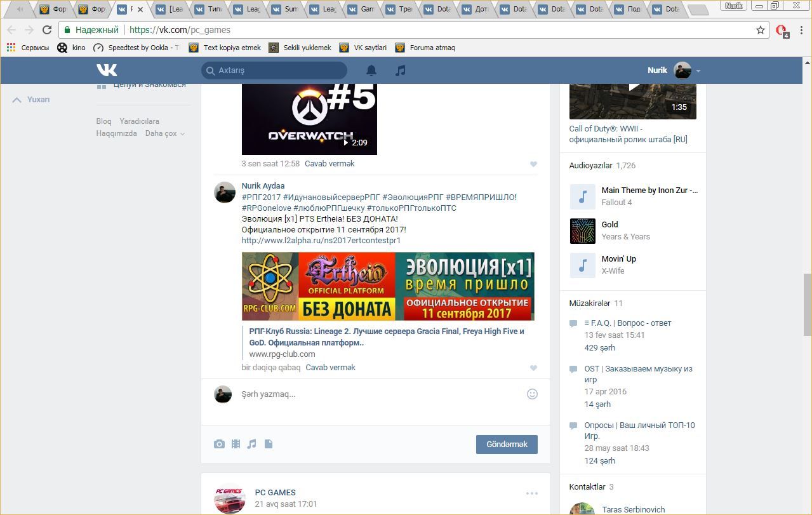812x515 pixels.
Task: Open the Ertheia RPG-Club banner image
Action: click(388, 286)
